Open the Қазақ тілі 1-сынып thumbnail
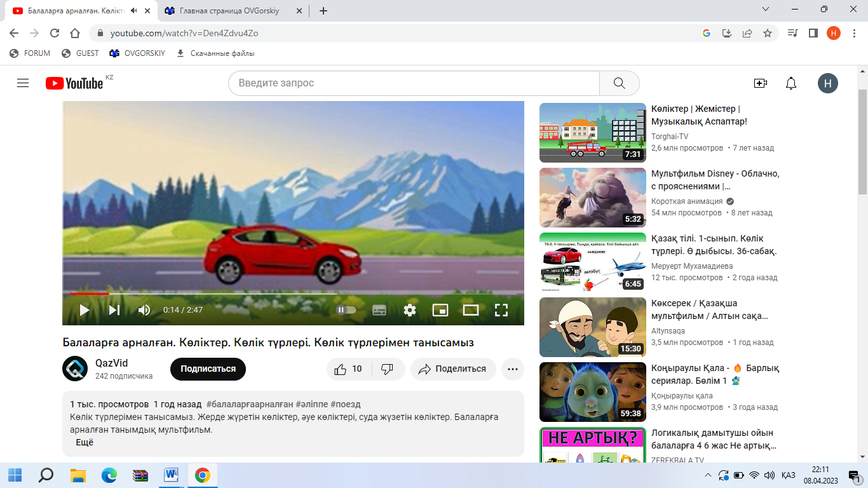The image size is (868, 488). tap(592, 262)
